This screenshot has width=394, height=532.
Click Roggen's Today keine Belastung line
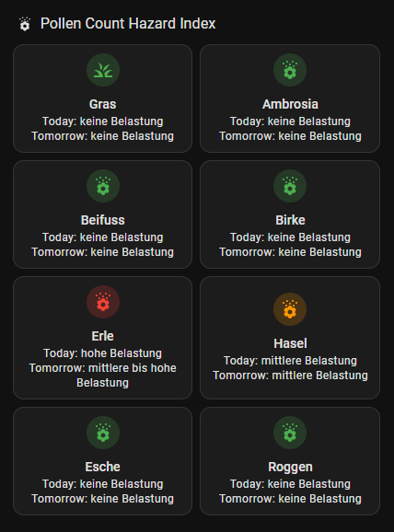pos(290,484)
